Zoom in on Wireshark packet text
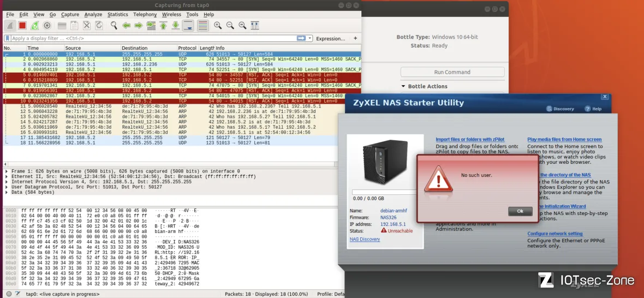This screenshot has width=644, height=298. point(218,26)
